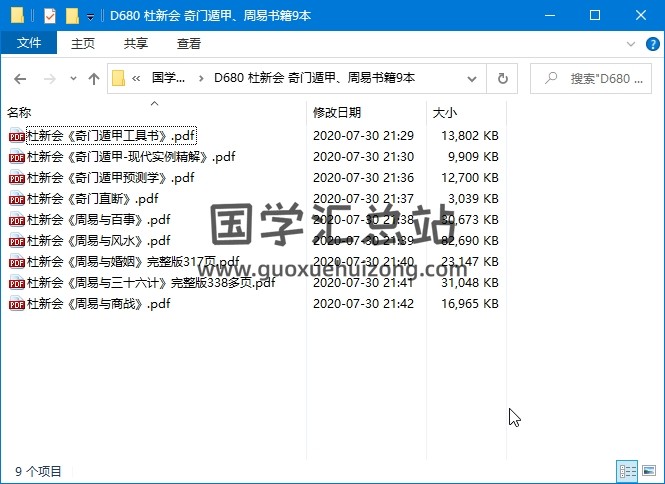Click the new folder icon in title bar
665x484 pixels.
(72, 16)
